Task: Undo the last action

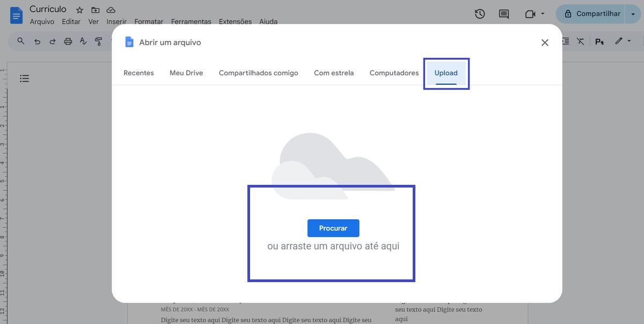Action: coord(36,41)
